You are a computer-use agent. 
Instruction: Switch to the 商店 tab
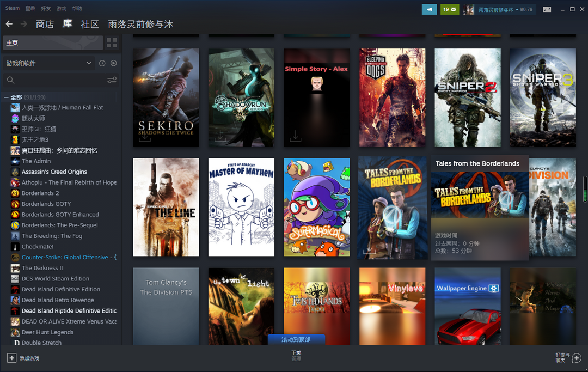coord(45,25)
